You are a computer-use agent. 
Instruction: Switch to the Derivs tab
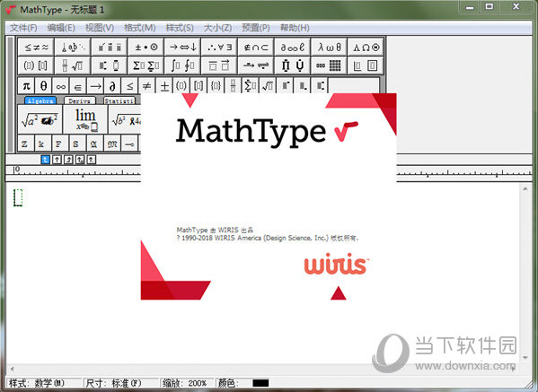(x=80, y=100)
